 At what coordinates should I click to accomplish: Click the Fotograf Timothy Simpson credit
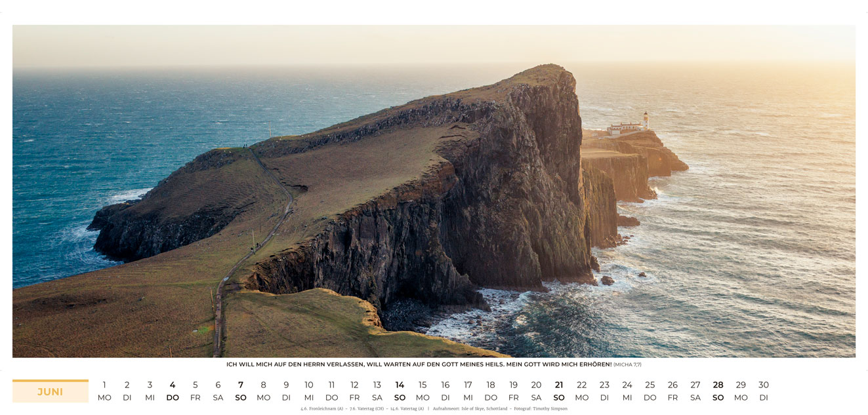[541, 408]
